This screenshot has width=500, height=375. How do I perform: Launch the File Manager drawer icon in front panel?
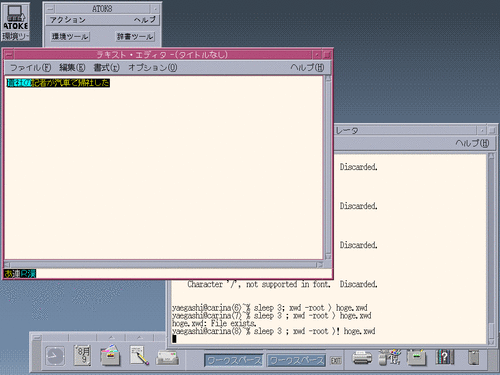coord(110,356)
